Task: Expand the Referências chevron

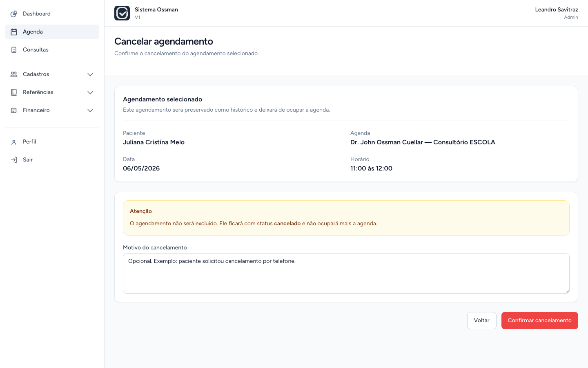Action: point(90,92)
